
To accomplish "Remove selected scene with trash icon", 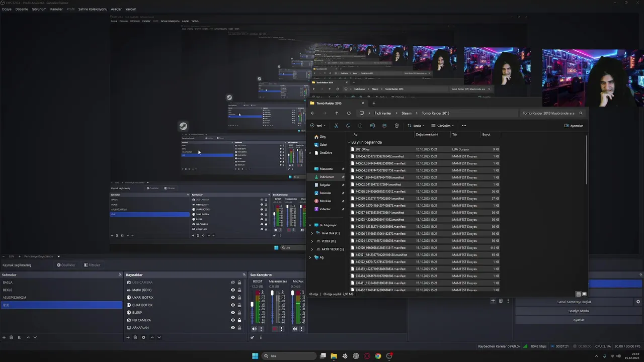I will [x=12, y=337].
